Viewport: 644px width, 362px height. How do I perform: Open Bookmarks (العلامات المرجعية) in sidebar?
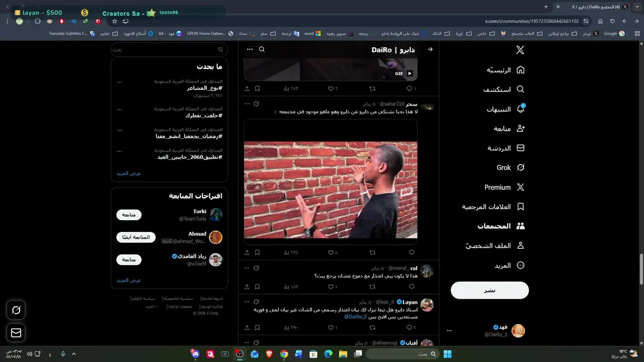pyautogui.click(x=494, y=207)
